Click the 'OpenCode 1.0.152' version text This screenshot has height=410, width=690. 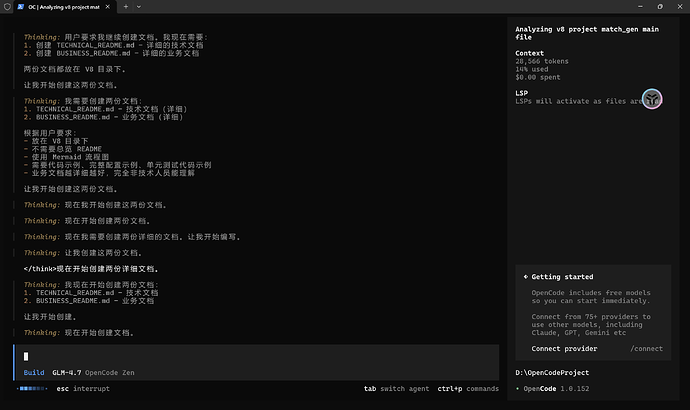pos(556,389)
